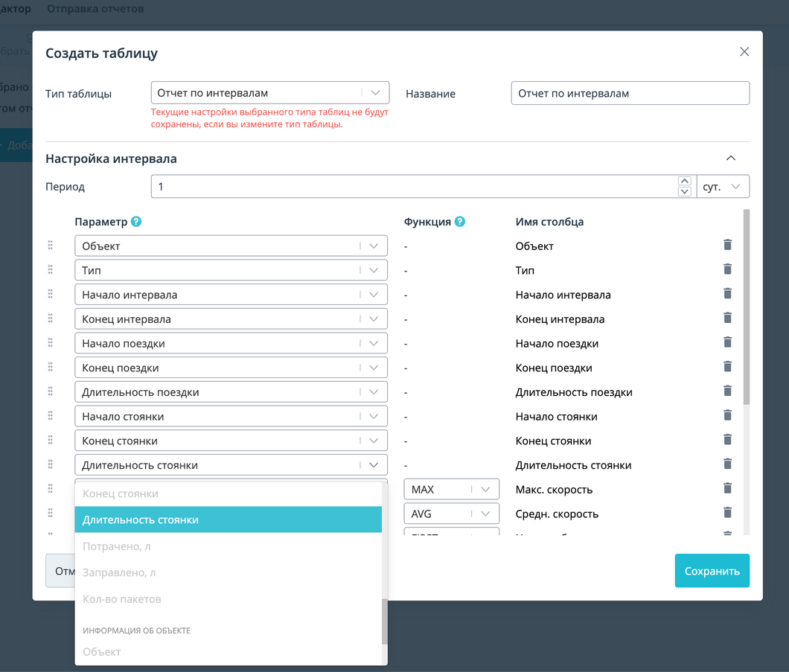This screenshot has height=672, width=789.
Task: Click drag handle of Начало стоянки row
Action: (51, 416)
